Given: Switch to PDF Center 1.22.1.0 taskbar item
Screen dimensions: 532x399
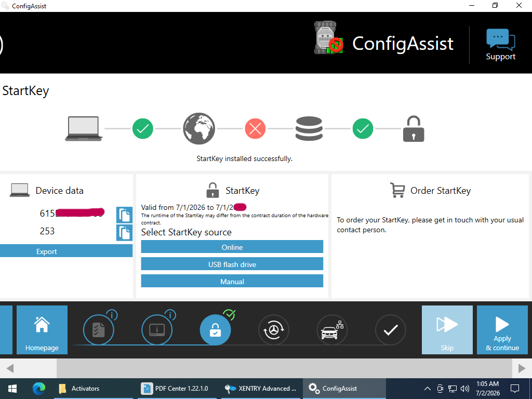Looking at the screenshot, I should pyautogui.click(x=177, y=389).
